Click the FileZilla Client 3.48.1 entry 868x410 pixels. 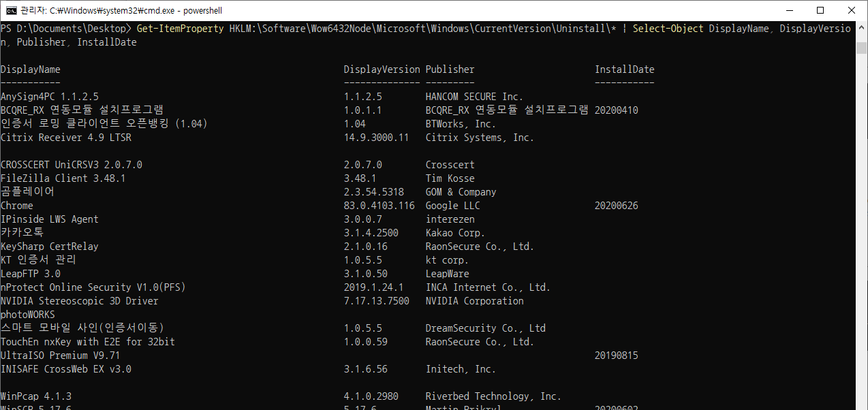[x=63, y=178]
